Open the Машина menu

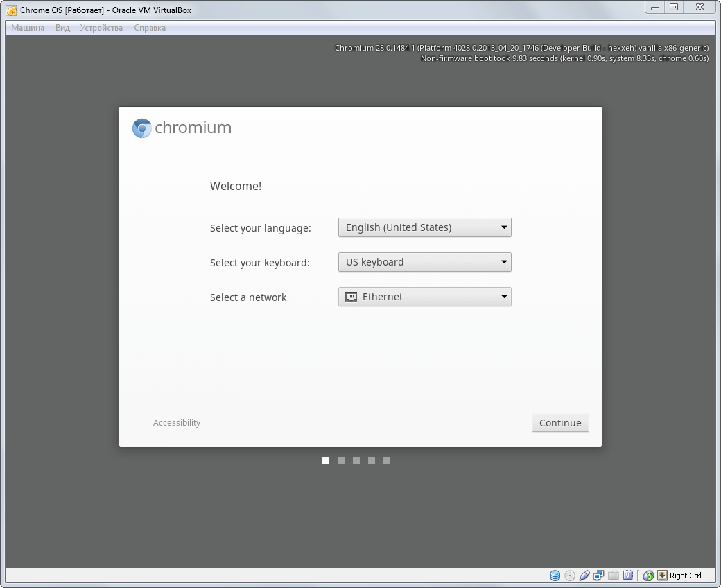(x=28, y=28)
